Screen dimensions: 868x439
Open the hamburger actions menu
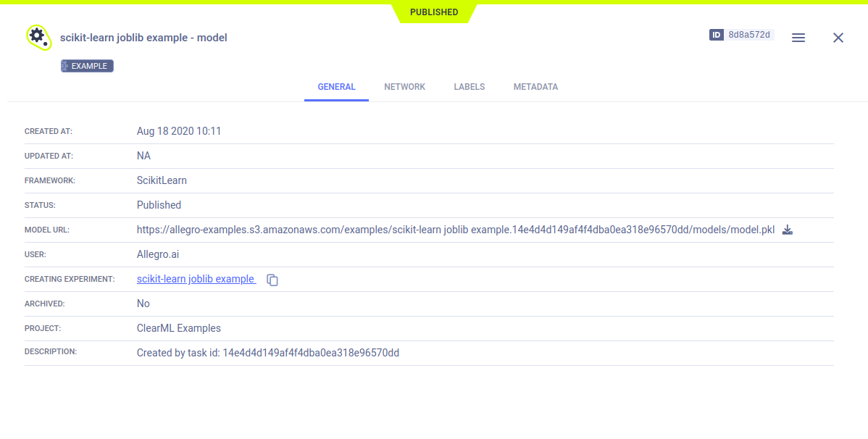click(x=798, y=38)
